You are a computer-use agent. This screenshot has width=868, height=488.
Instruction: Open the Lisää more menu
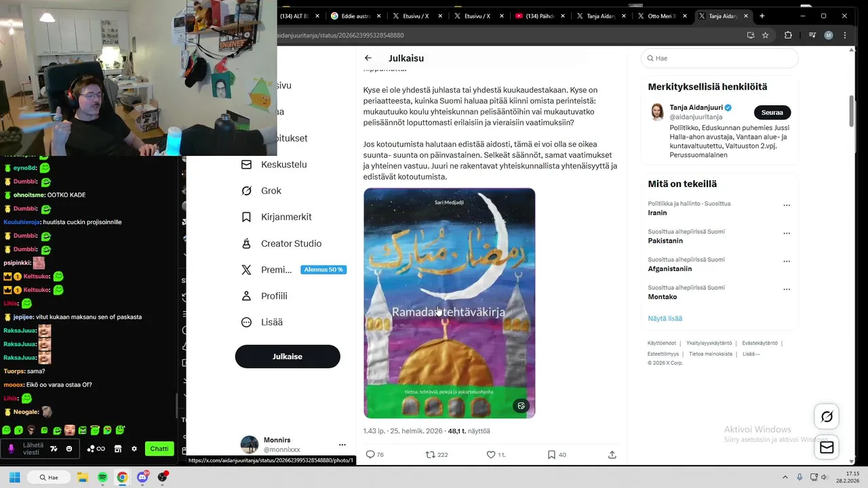(x=262, y=323)
